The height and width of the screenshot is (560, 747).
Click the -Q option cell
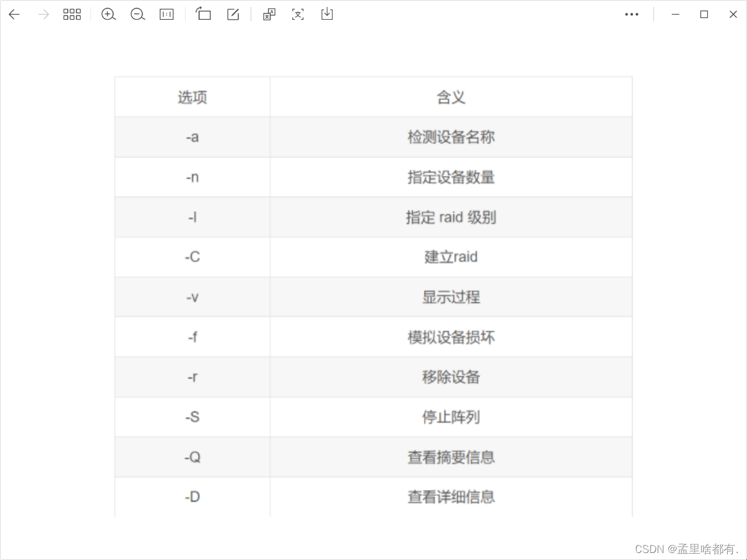(193, 457)
